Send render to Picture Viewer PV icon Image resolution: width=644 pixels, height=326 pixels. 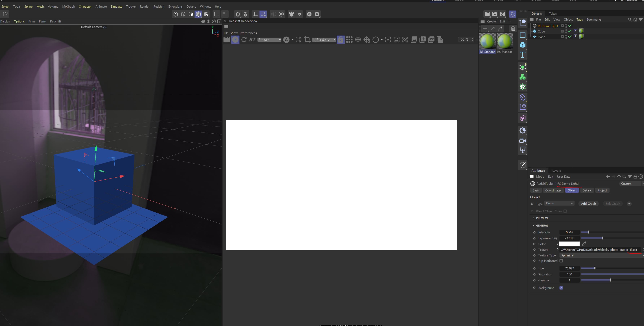pyautogui.click(x=431, y=40)
